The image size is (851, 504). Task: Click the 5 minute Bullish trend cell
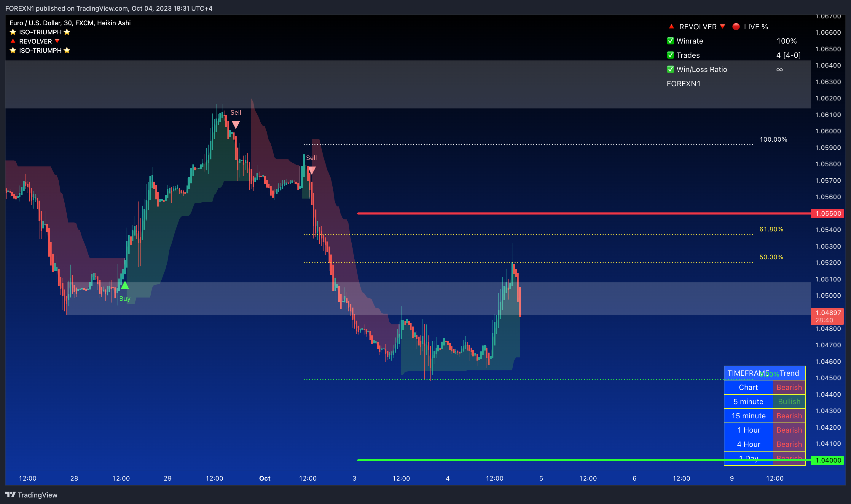[x=789, y=401]
